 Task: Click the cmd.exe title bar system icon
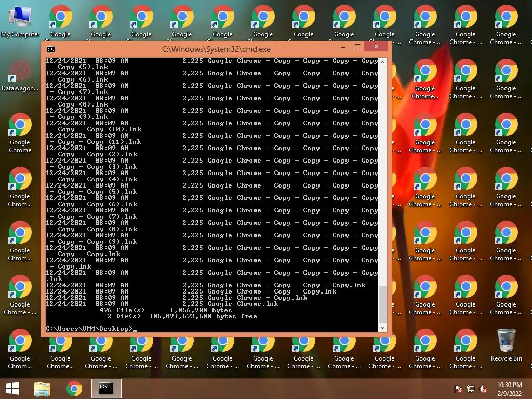tap(51, 49)
